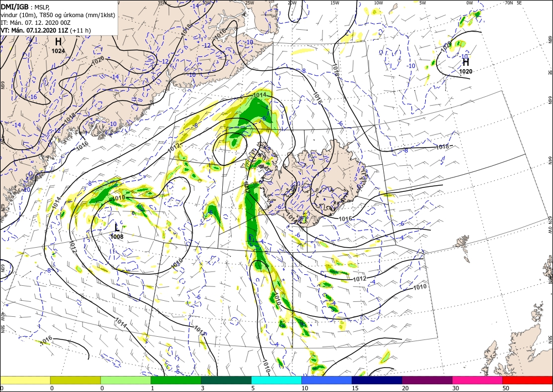Click the '1024' pressure value under the H
This screenshot has width=553, height=392.
58,51
